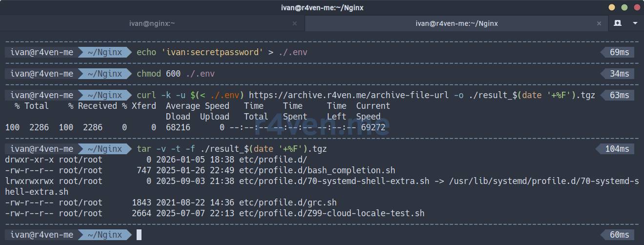Close the ivan@r4ven-me:~/Nginx tab

coord(600,23)
